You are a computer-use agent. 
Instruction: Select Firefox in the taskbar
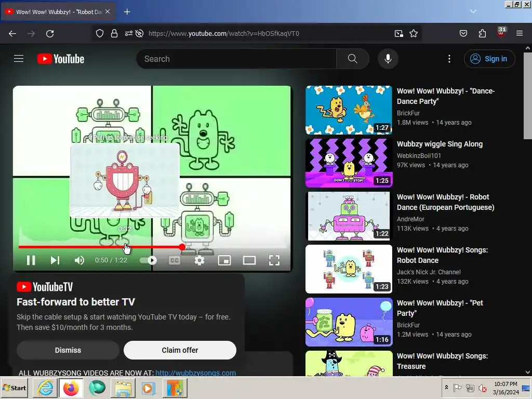pos(71,388)
